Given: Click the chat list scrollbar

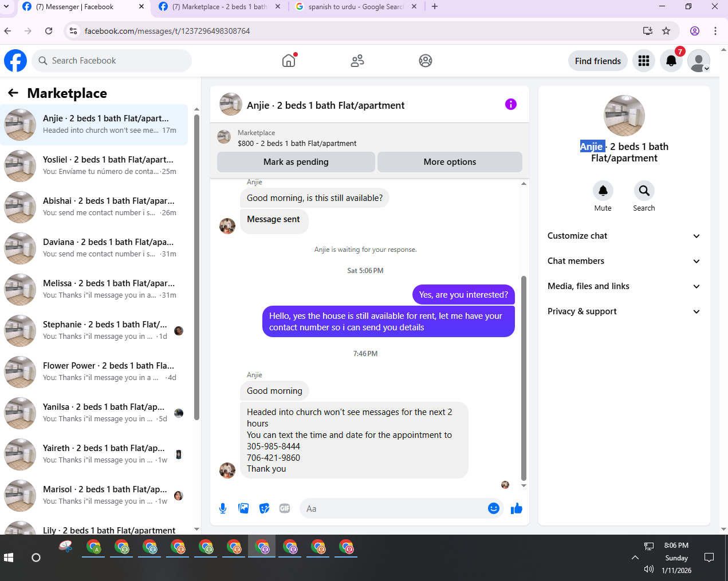Looking at the screenshot, I should pos(196,267).
